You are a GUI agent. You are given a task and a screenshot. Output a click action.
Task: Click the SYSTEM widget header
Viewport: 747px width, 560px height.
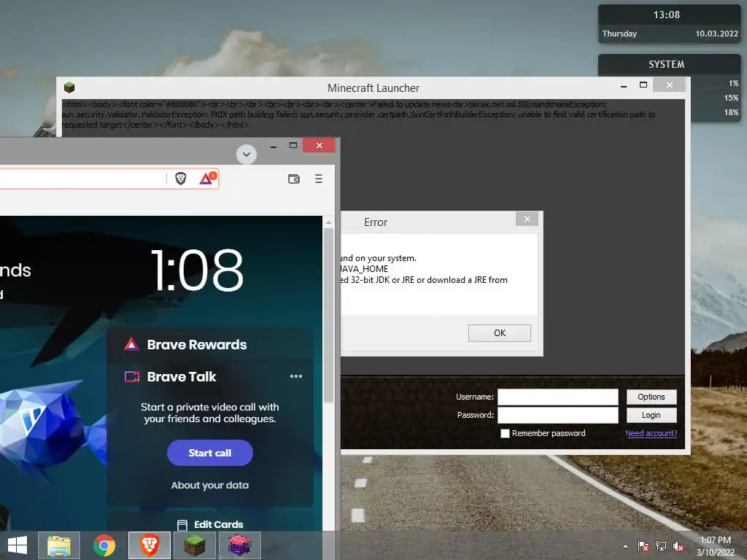(x=667, y=64)
